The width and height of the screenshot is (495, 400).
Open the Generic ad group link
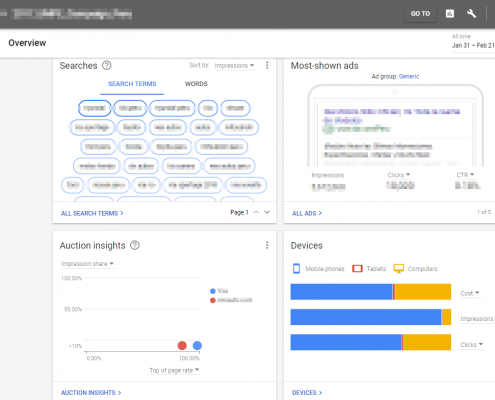pos(409,76)
